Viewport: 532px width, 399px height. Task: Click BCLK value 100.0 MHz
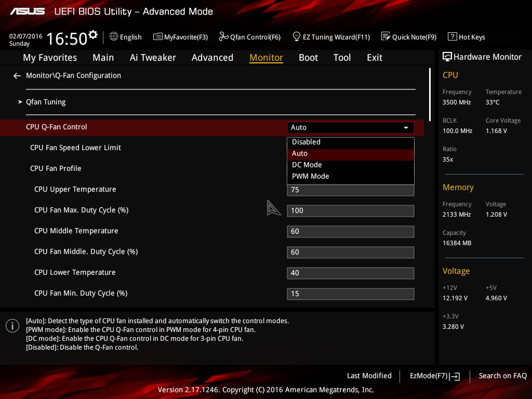coord(457,130)
